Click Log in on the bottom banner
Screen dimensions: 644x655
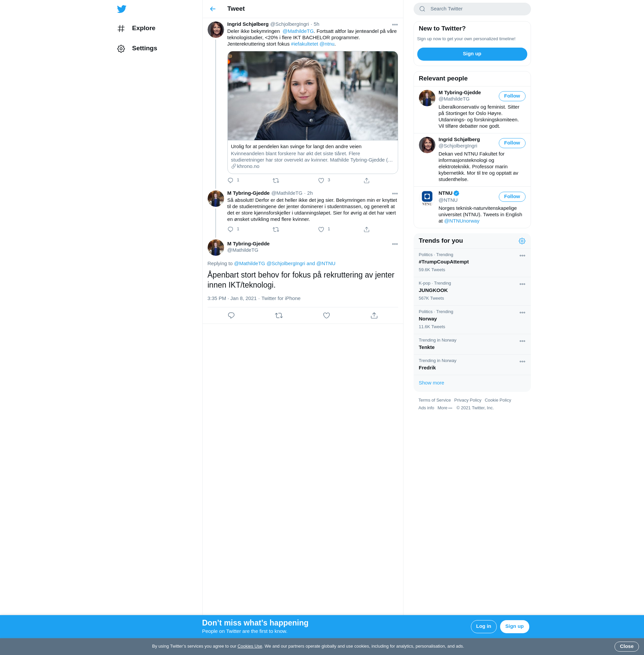click(483, 627)
